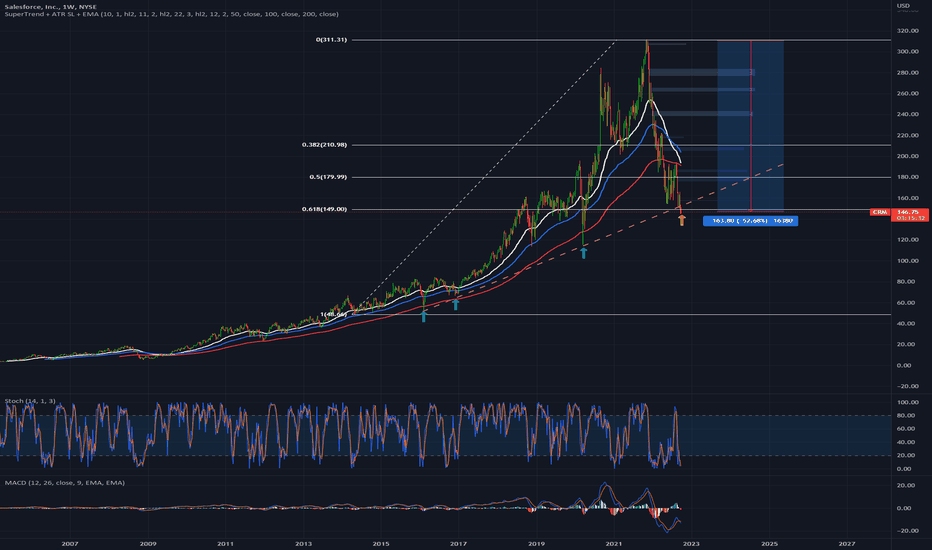Click the 2025 year label on the time axis
The height and width of the screenshot is (550, 932).
tap(769, 543)
